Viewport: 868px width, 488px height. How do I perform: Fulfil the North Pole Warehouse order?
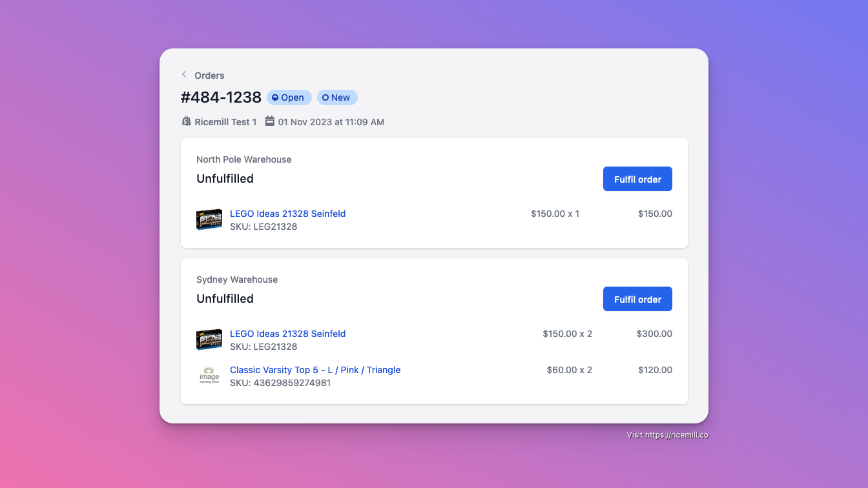click(x=637, y=179)
